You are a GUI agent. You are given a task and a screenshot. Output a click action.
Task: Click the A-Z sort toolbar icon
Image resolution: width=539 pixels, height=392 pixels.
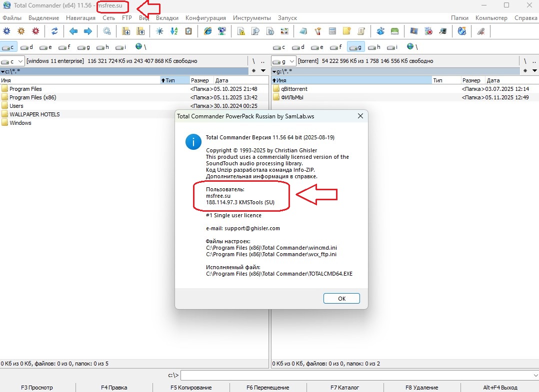pos(174,31)
